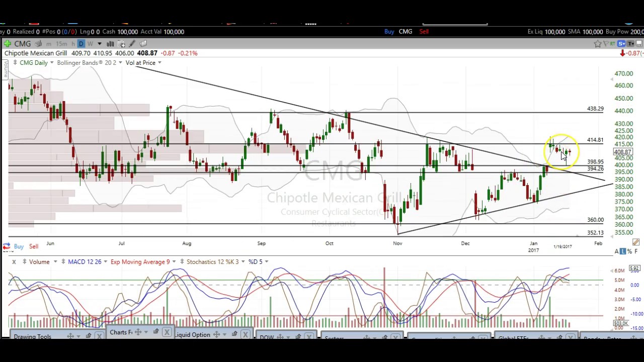644x362 pixels.
Task: Open the chart style bar-graph icon
Action: pos(110,44)
